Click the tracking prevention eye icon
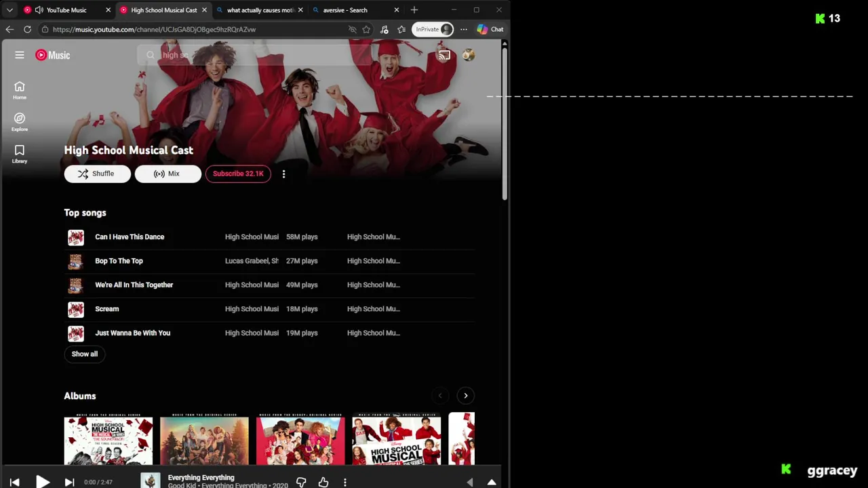This screenshot has width=868, height=488. click(x=352, y=29)
